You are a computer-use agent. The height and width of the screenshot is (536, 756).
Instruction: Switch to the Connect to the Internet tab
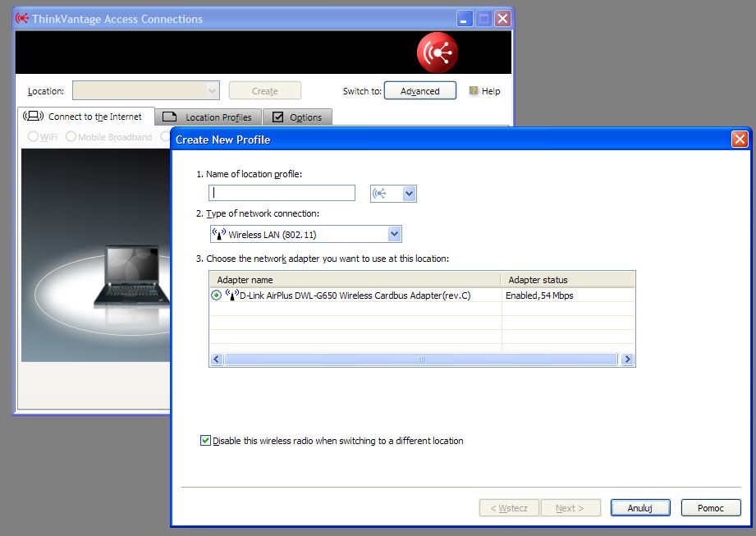pyautogui.click(x=86, y=117)
